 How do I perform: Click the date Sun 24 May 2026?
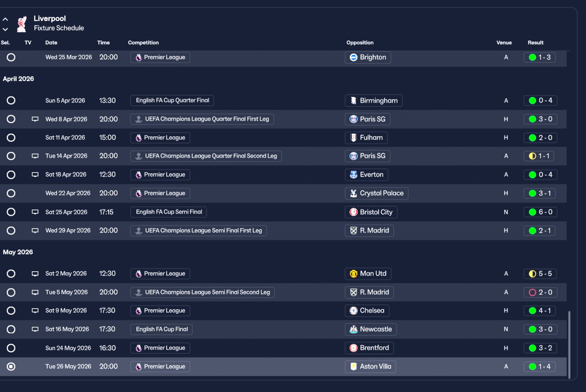pyautogui.click(x=68, y=348)
